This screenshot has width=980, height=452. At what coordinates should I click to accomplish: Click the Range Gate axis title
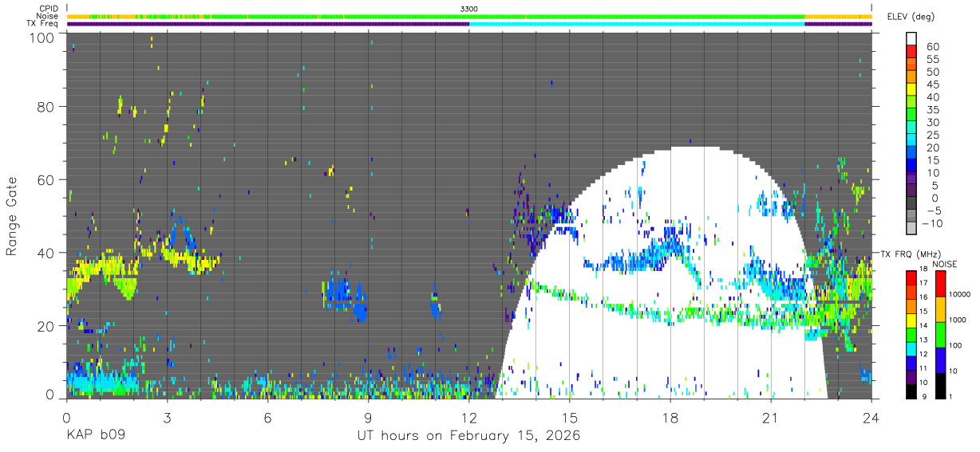tap(12, 217)
